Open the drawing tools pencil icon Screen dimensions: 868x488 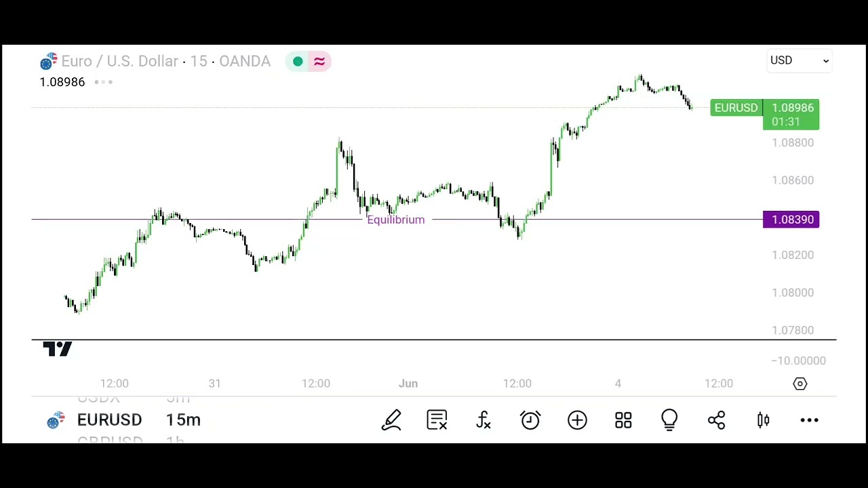point(392,420)
